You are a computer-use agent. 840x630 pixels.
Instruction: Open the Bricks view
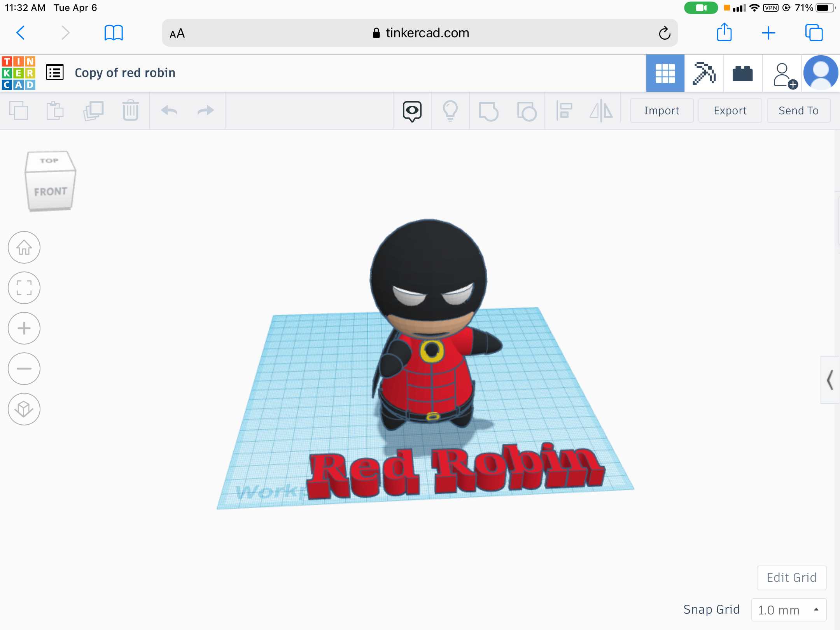point(742,73)
